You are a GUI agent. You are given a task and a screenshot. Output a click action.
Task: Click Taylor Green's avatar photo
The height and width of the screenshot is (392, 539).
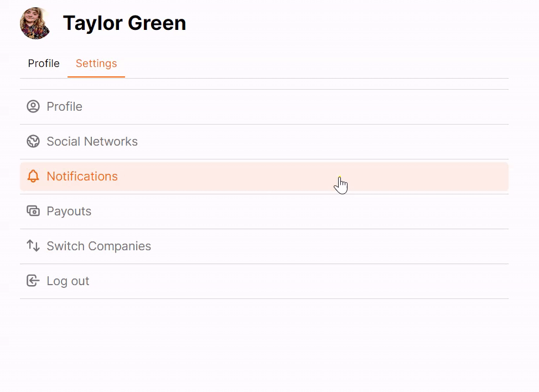35,23
